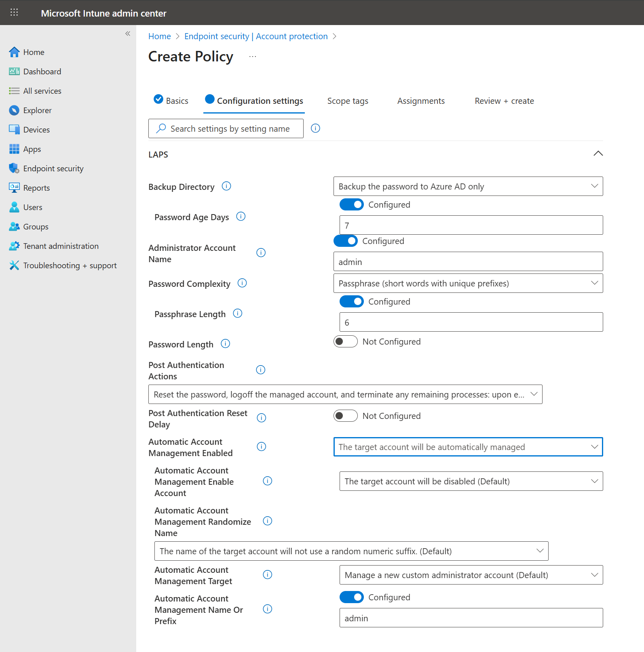Click the Troubleshooting + support tools icon
This screenshot has width=644, height=652.
coord(14,265)
